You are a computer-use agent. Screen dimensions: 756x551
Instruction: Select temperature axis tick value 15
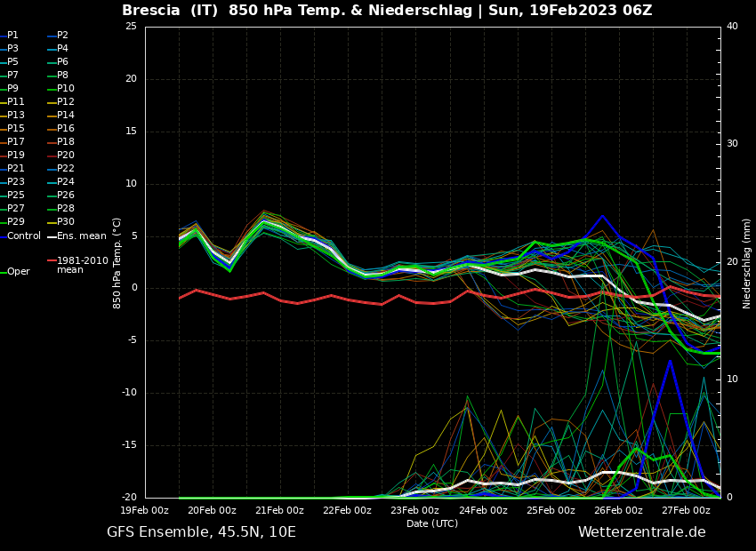pyautogui.click(x=131, y=132)
